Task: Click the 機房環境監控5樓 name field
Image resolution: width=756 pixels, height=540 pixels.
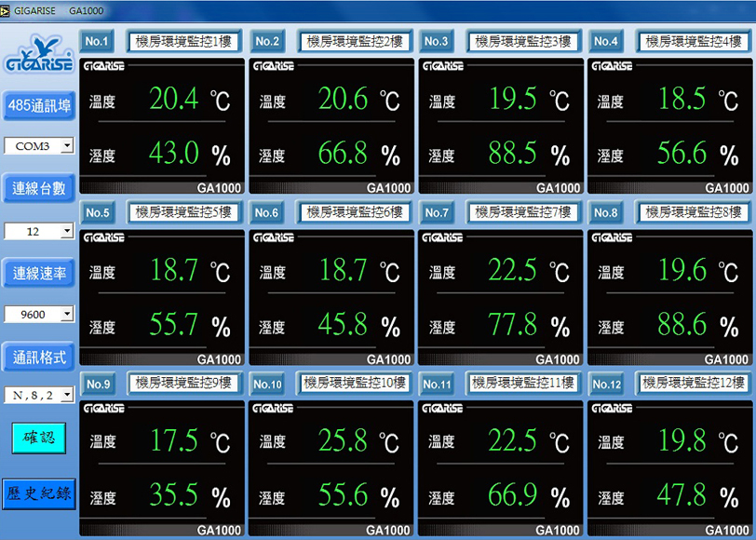Action: tap(183, 212)
